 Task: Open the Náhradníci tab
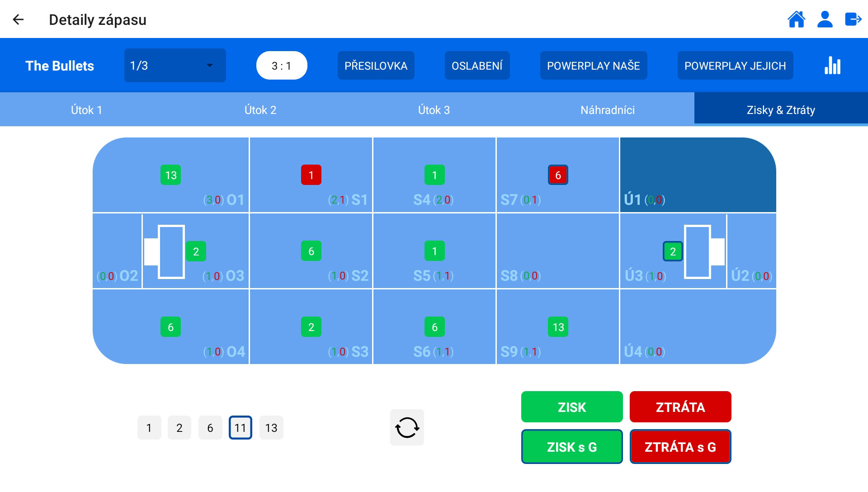click(x=607, y=110)
